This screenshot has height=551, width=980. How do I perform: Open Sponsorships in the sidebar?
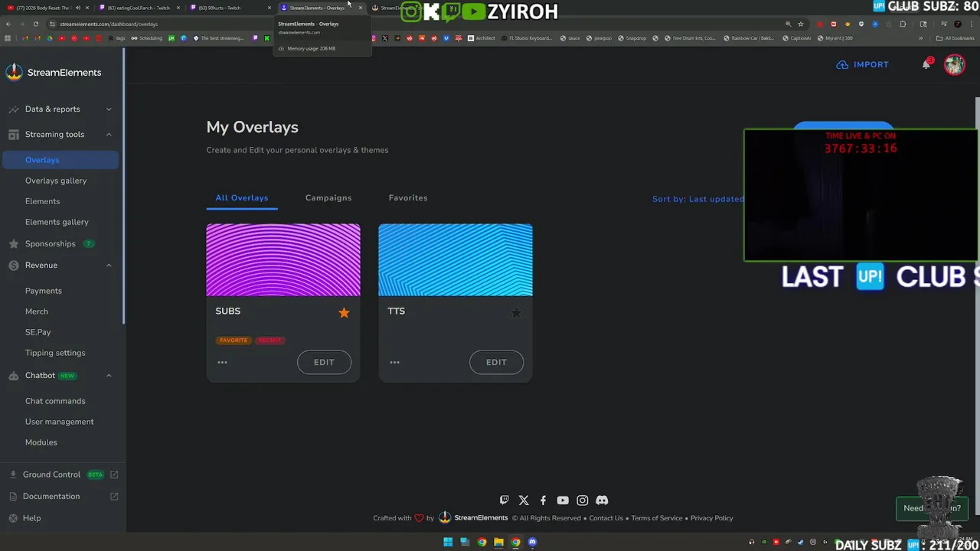[51, 243]
